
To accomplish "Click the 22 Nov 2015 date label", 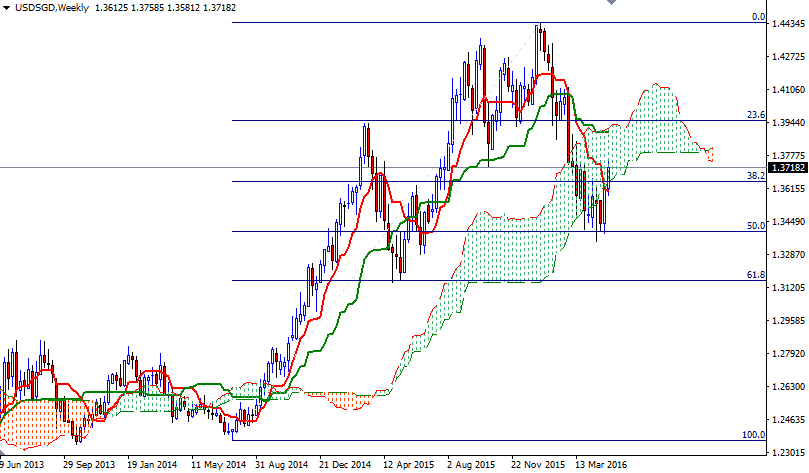I will 536,465.
